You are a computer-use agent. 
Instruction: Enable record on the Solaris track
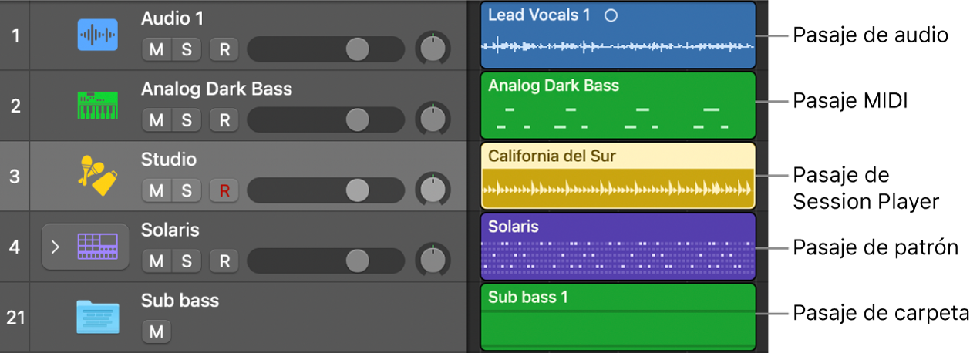point(224,261)
